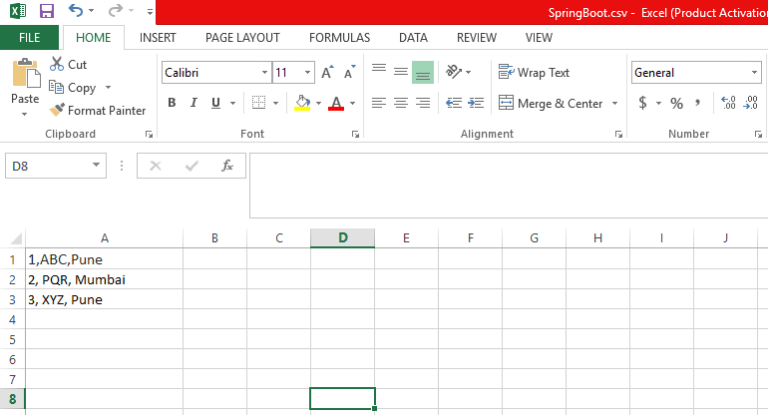Click the Paste clipboard icon
The image size is (768, 415).
pyautogui.click(x=26, y=73)
